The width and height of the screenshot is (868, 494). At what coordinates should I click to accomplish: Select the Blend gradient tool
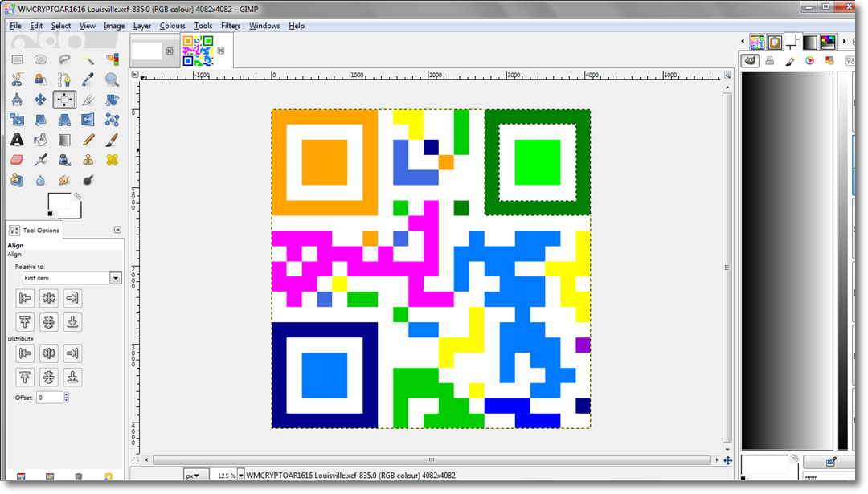coord(64,140)
